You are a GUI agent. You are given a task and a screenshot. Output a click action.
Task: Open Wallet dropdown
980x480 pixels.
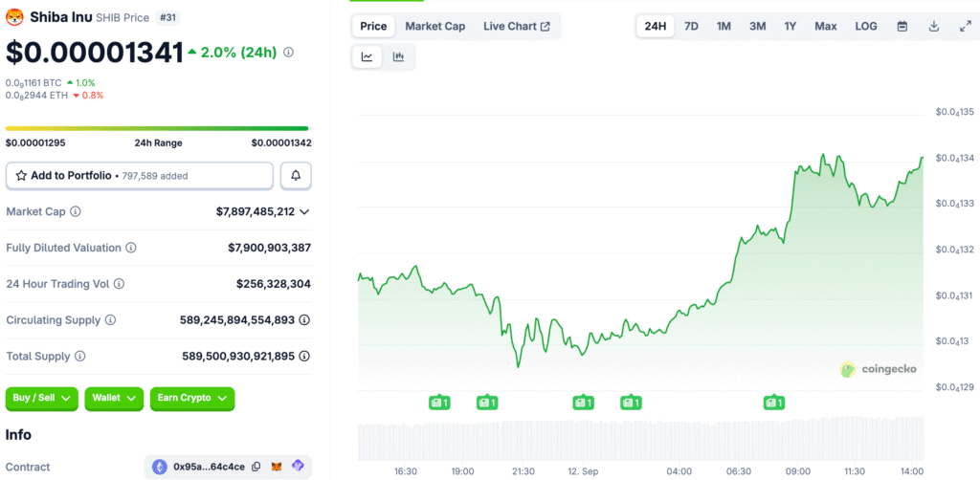(114, 398)
